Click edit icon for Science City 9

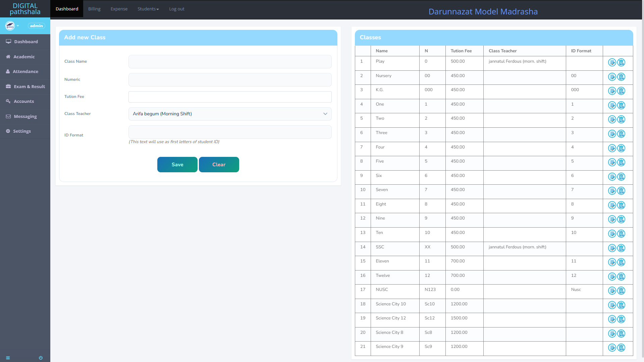pos(612,348)
